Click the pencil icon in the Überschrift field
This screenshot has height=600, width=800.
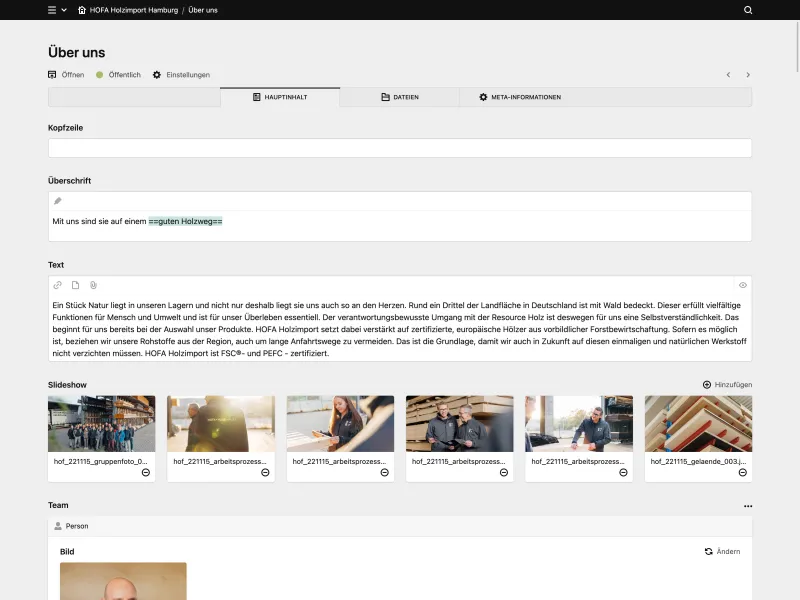click(x=57, y=200)
